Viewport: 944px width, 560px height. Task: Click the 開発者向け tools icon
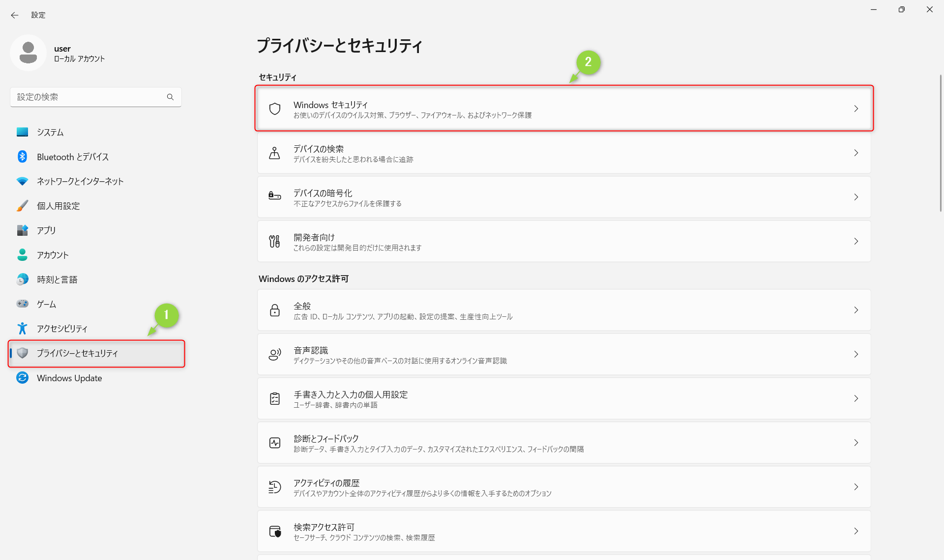coord(275,241)
